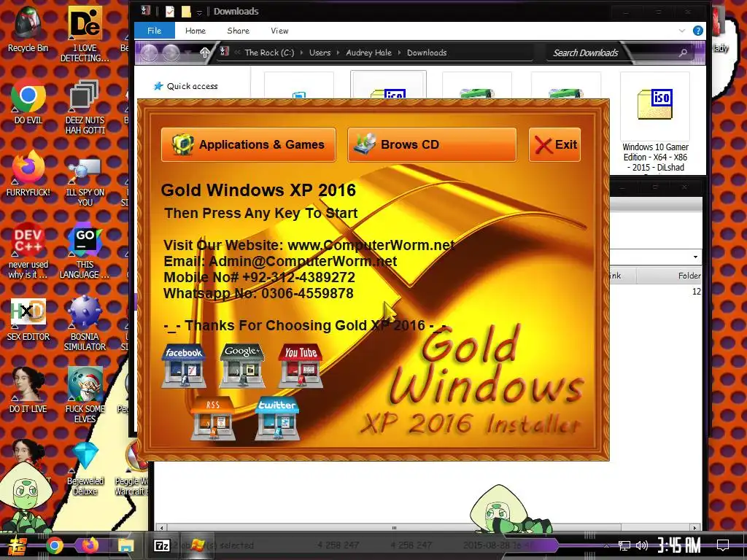The height and width of the screenshot is (560, 747).
Task: Select the FUCK SOME ELVES icon
Action: point(85,395)
